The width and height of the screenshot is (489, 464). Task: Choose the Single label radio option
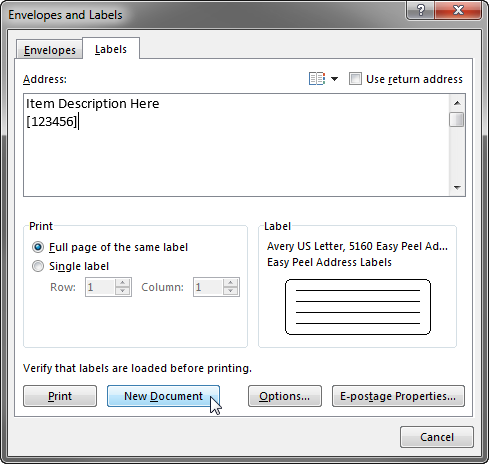38,266
